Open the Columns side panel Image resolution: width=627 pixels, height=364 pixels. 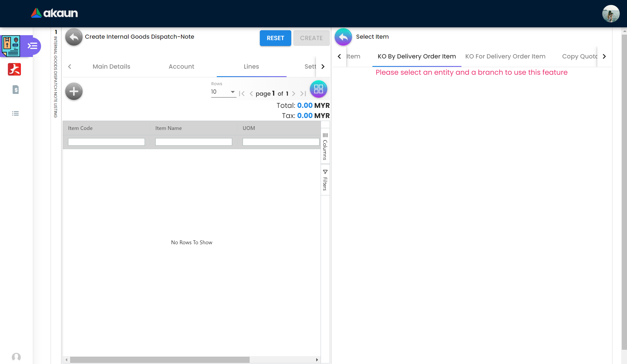click(x=325, y=146)
